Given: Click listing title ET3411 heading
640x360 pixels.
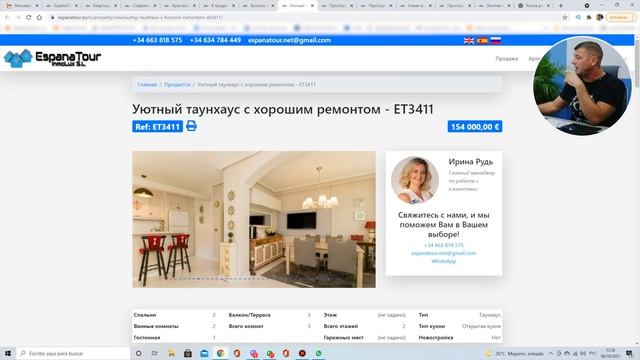Looking at the screenshot, I should click(282, 109).
